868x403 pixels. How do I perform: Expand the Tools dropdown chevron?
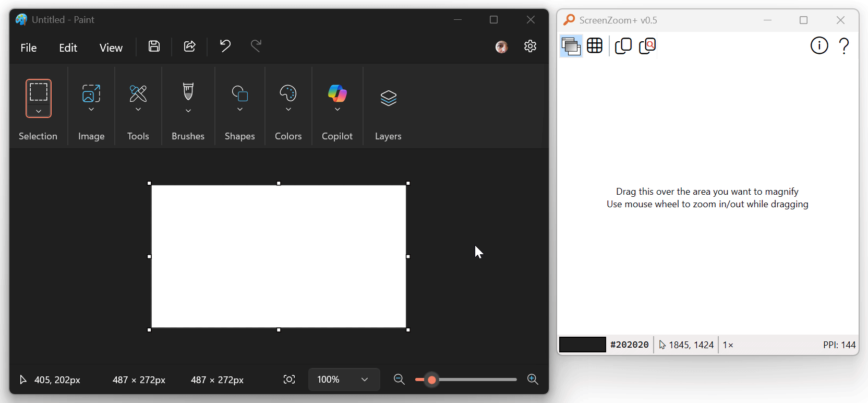[138, 110]
